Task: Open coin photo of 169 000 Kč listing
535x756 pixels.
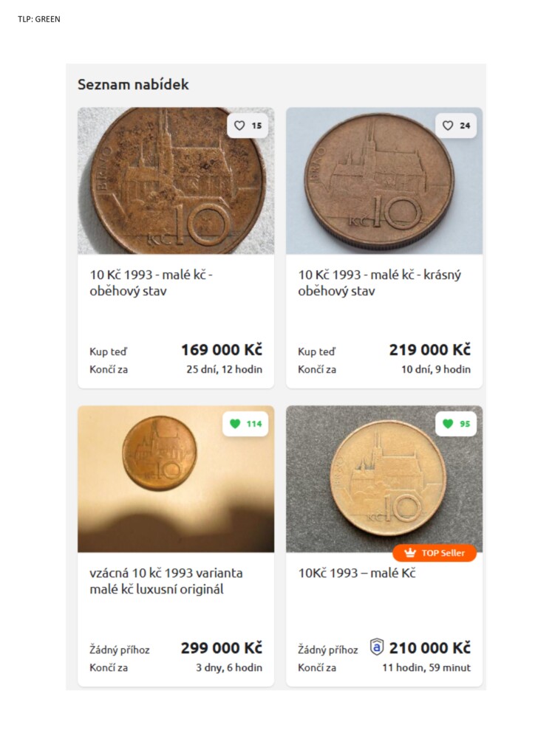Action: pos(176,181)
